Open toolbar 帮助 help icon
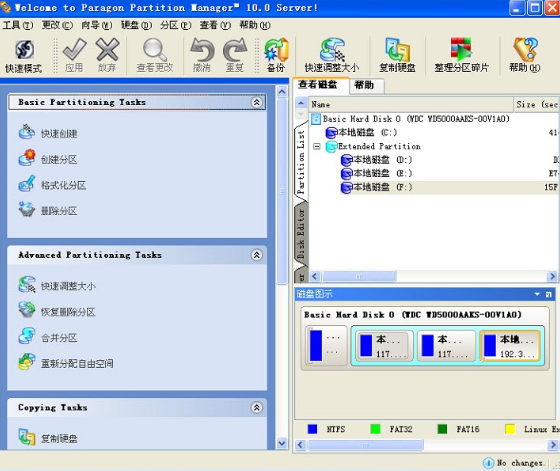The image size is (560, 471). pos(525,56)
